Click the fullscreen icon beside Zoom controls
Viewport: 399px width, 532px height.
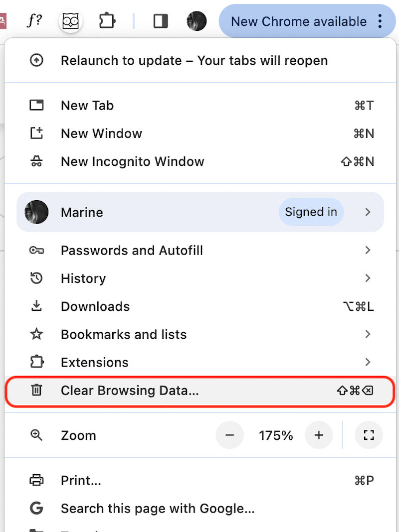369,435
